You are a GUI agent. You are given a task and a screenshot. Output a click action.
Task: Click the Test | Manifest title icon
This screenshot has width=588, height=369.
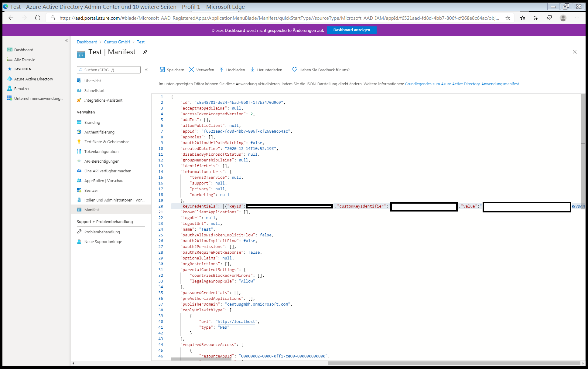tap(81, 54)
